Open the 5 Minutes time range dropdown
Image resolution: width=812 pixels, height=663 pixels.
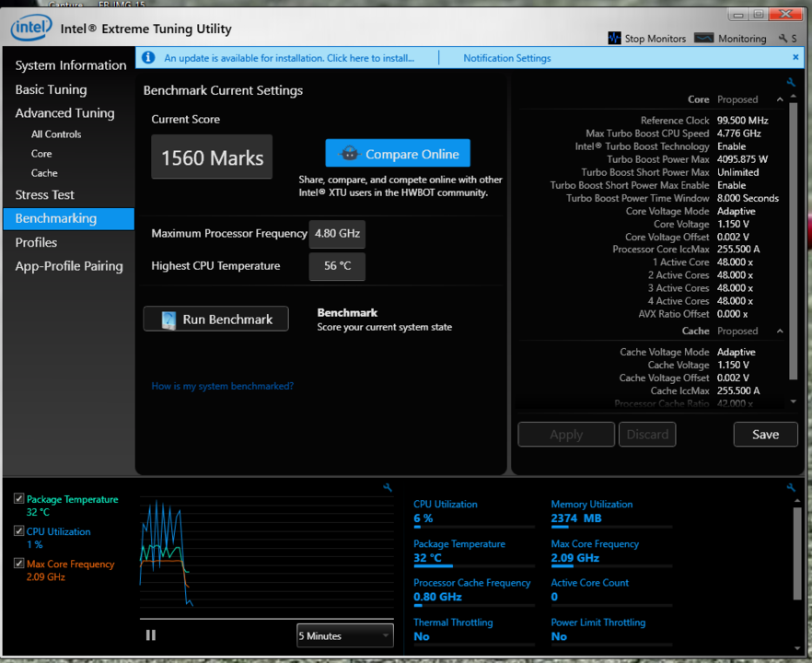click(345, 635)
